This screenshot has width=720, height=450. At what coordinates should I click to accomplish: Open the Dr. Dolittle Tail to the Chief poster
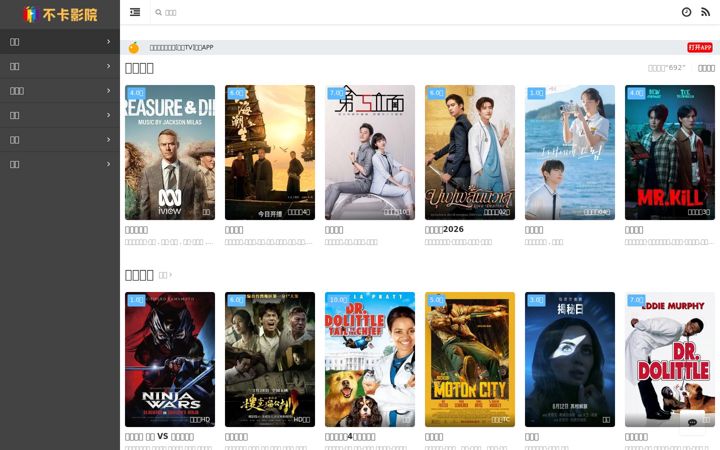click(x=370, y=360)
